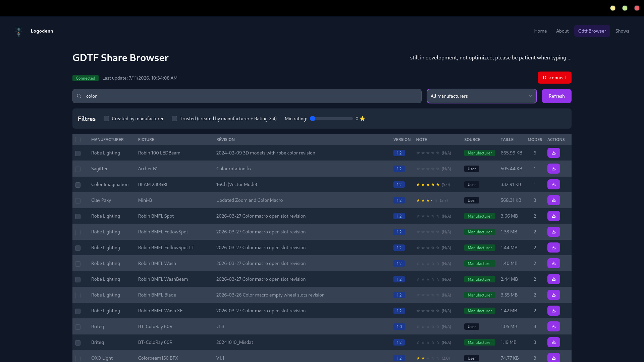
Task: Click the Logodenn brand name
Action: [x=42, y=31]
